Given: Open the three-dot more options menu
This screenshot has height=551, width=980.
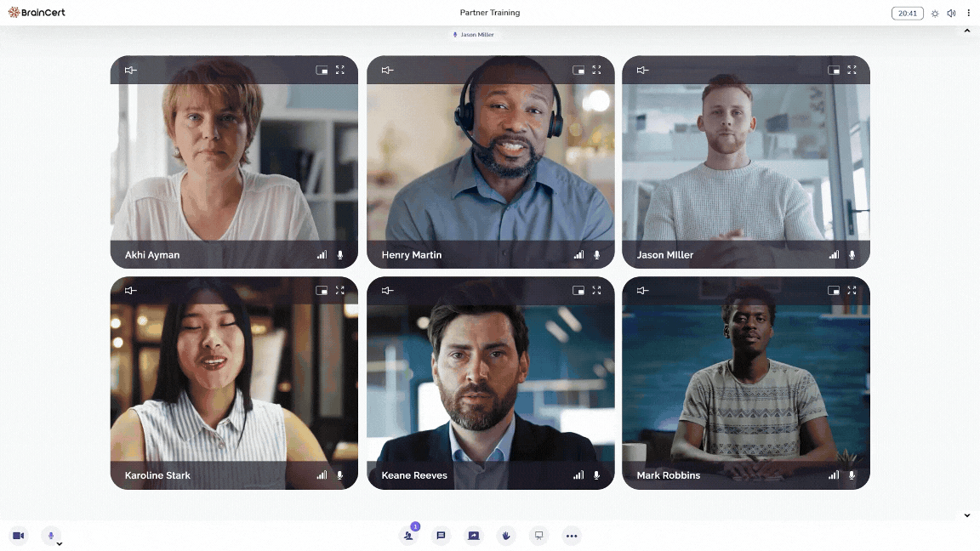Looking at the screenshot, I should 572,536.
